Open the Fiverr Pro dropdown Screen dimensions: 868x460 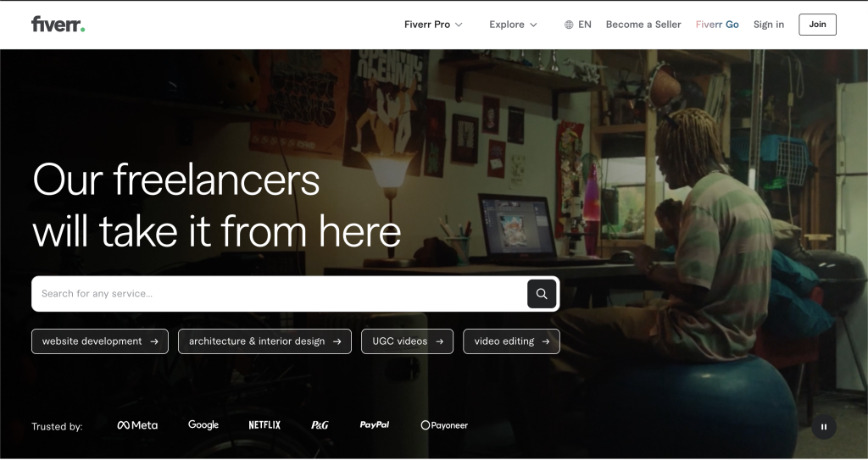click(x=433, y=25)
